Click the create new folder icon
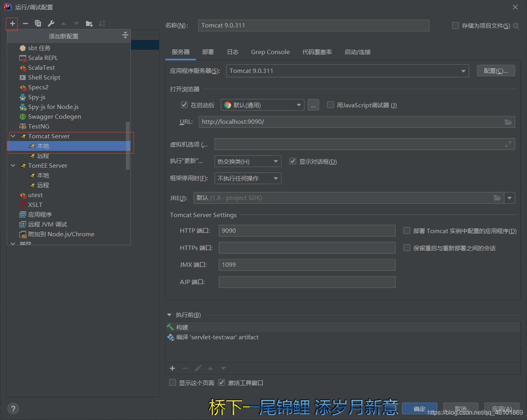Viewport: 527px width, 420px height. pyautogui.click(x=89, y=24)
